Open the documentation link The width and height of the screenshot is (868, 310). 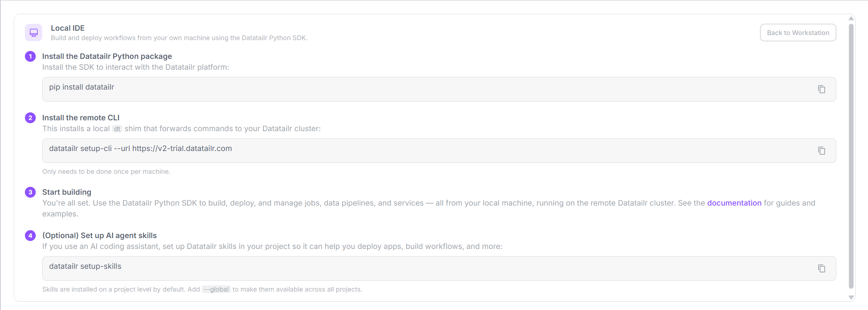(734, 203)
